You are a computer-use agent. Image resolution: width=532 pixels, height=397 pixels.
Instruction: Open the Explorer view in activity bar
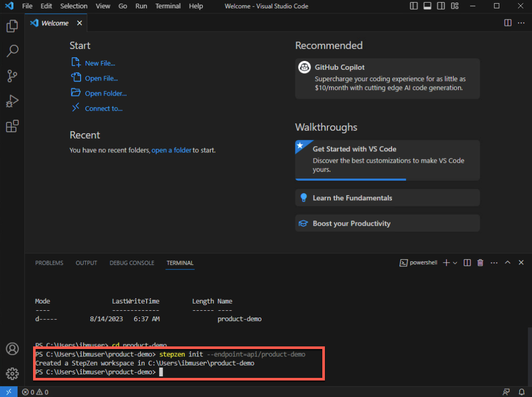click(12, 26)
